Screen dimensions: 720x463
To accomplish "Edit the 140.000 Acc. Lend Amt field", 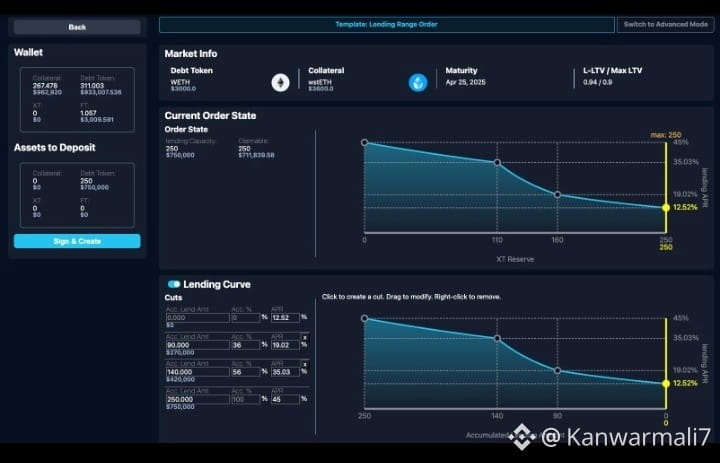I will pos(197,372).
